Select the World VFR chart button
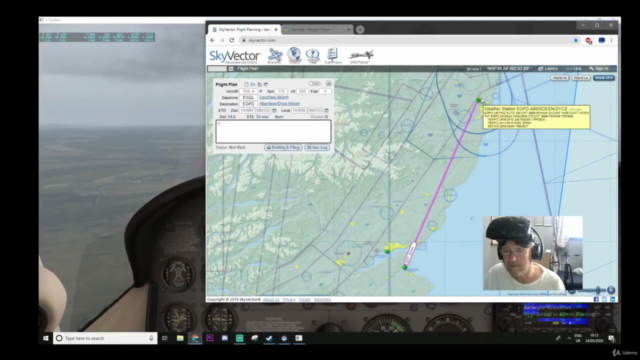640x360 pixels. [x=604, y=78]
